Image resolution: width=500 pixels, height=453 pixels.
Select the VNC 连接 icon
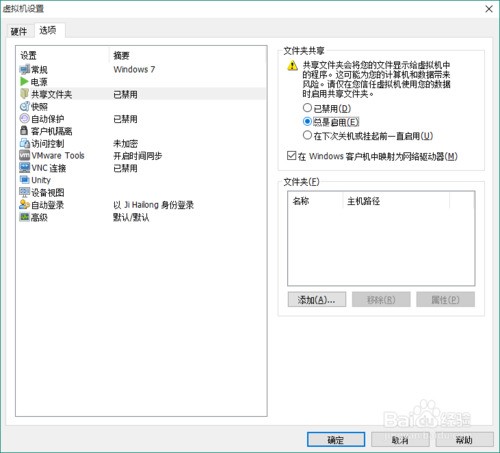(x=25, y=168)
